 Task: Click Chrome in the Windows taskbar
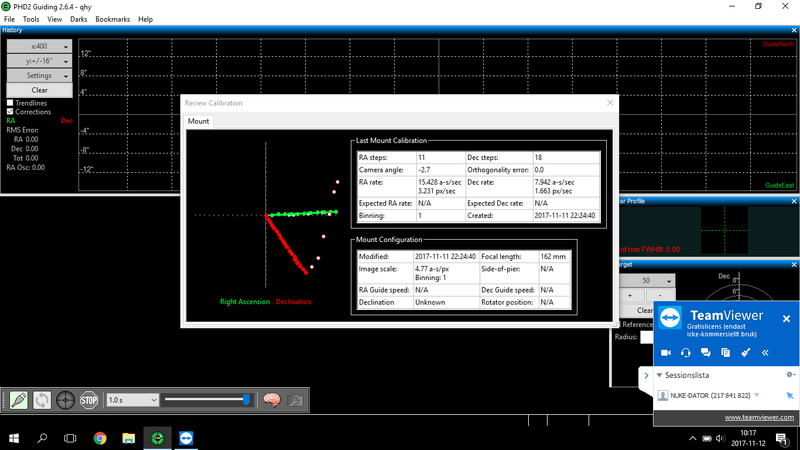[x=100, y=438]
